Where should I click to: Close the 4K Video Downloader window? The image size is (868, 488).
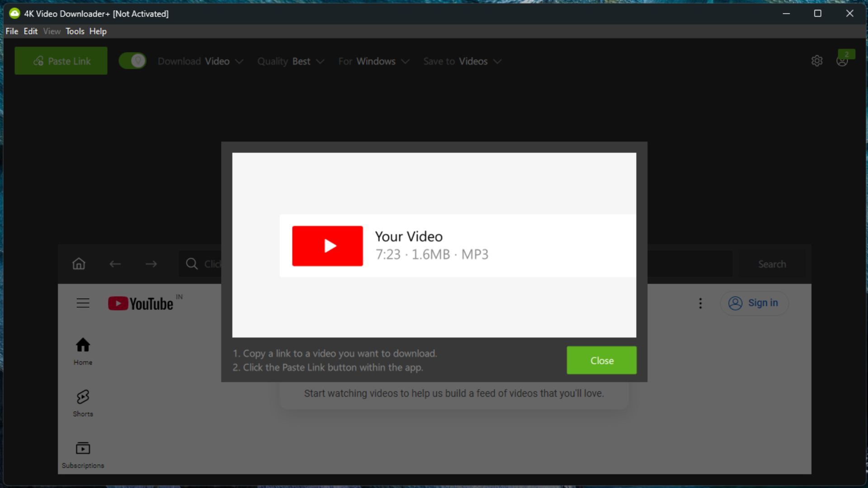click(849, 14)
